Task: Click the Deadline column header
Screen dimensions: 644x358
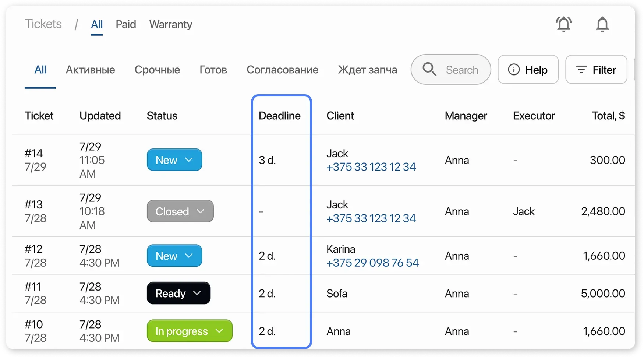Action: tap(280, 116)
